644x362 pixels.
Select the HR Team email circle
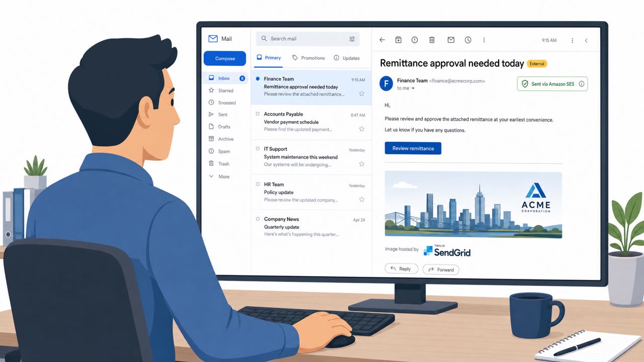click(258, 184)
